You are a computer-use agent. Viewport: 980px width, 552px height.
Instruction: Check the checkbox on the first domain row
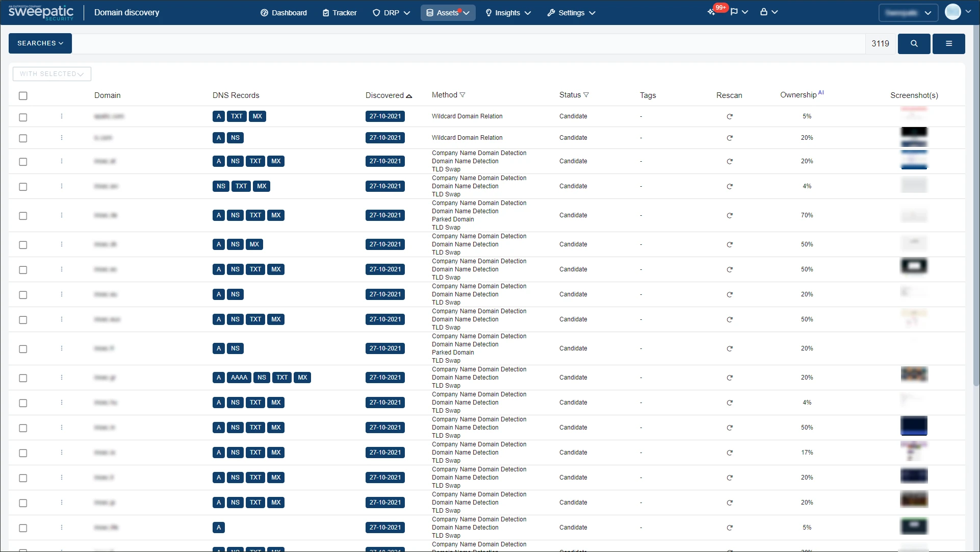pyautogui.click(x=23, y=117)
